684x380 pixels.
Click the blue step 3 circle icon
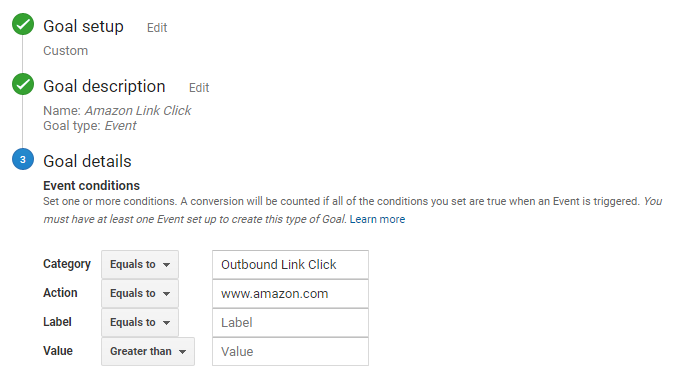[23, 159]
